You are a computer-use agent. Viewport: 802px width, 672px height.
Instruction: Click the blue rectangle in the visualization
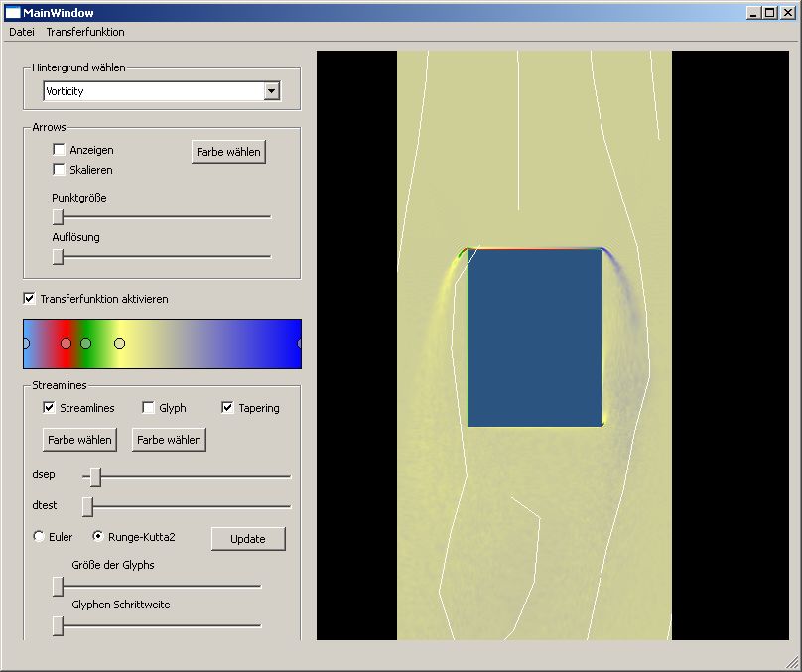click(x=534, y=337)
